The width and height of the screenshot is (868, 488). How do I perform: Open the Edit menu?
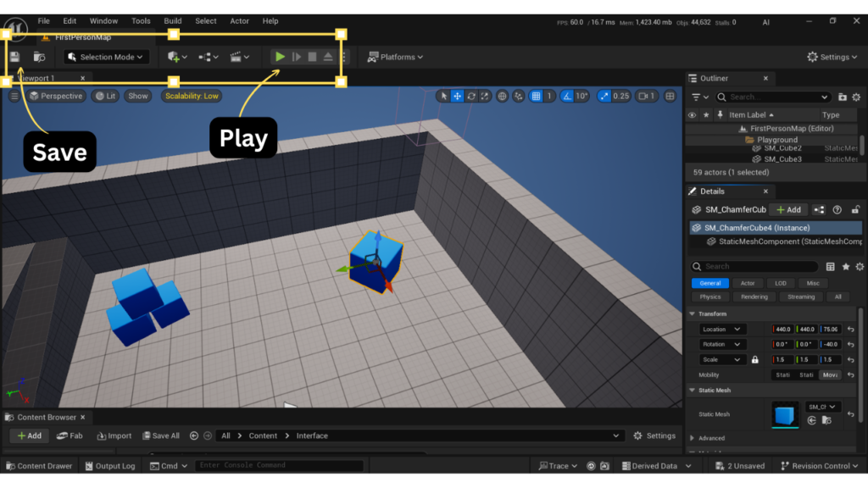click(x=70, y=21)
